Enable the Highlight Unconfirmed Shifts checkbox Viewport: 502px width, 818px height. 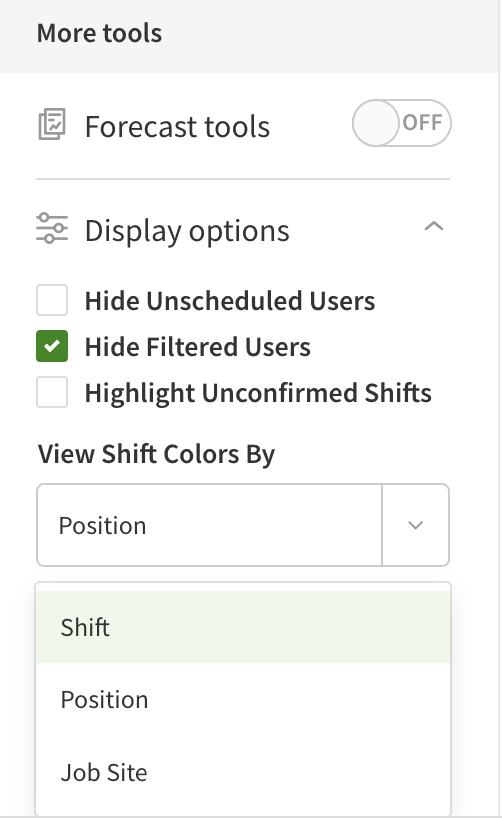point(52,392)
